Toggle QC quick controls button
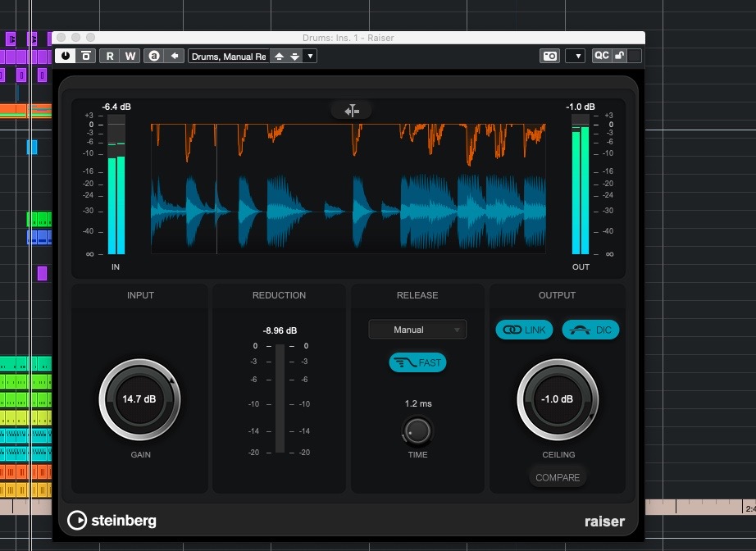Screen dimensions: 756x551 click(x=601, y=56)
